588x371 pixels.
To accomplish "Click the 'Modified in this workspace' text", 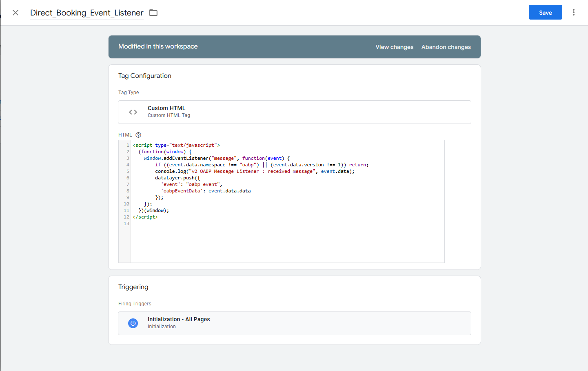I will (x=158, y=46).
